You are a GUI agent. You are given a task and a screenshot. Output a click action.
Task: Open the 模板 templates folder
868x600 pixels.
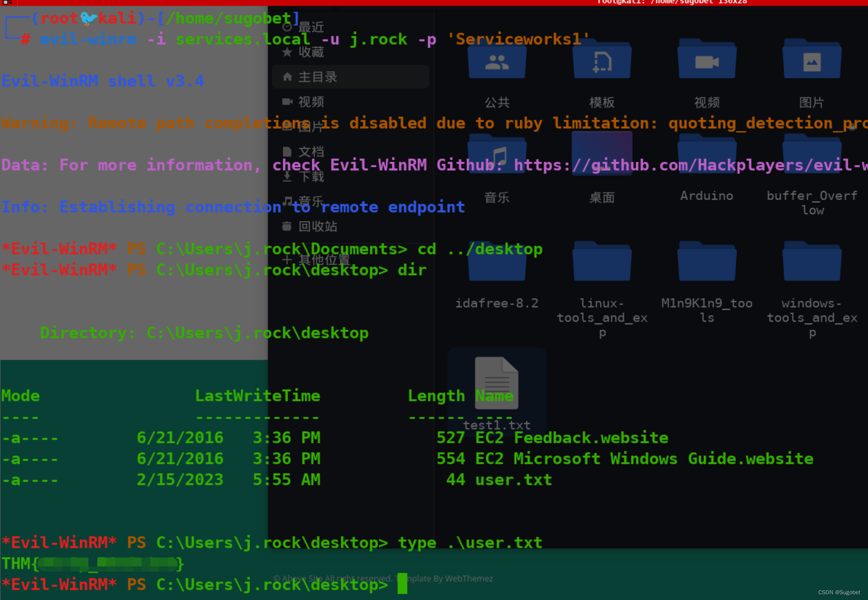(602, 60)
